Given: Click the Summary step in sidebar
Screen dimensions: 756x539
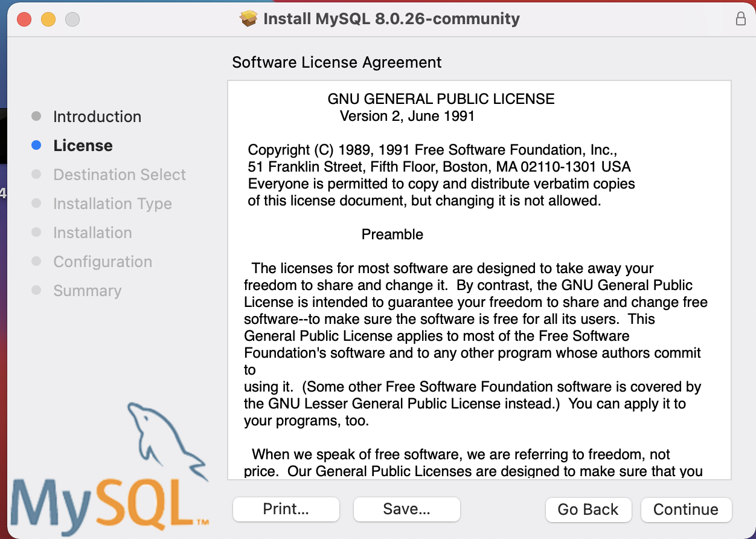Looking at the screenshot, I should (x=88, y=291).
